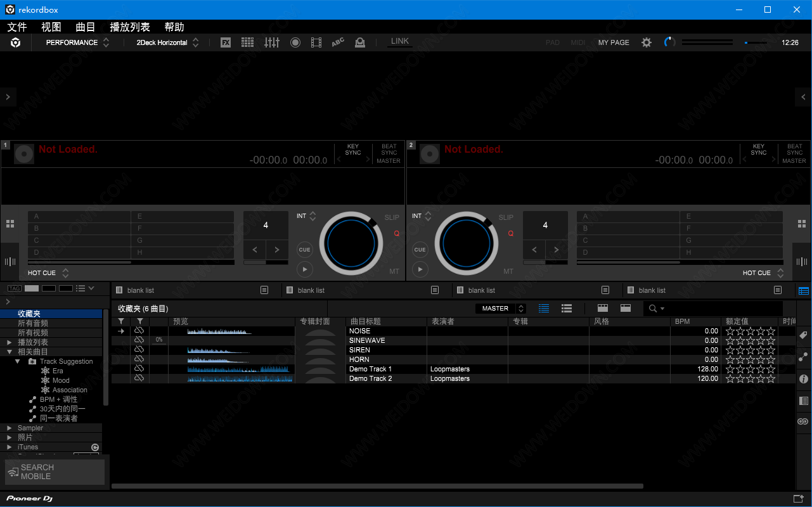This screenshot has height=507, width=812.
Task: Open the 播放列表 menu
Action: (130, 27)
